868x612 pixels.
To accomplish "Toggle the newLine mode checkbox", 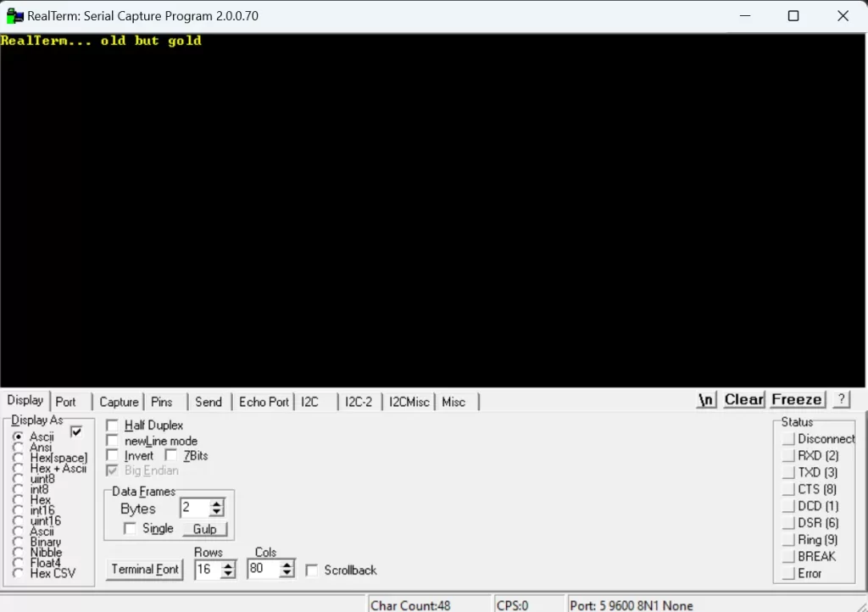I will [113, 441].
